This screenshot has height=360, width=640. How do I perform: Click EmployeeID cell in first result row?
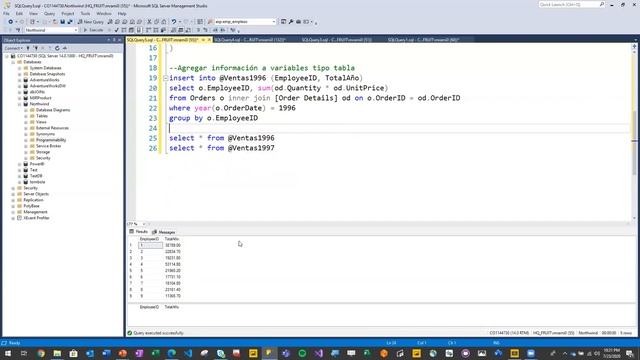pos(151,245)
